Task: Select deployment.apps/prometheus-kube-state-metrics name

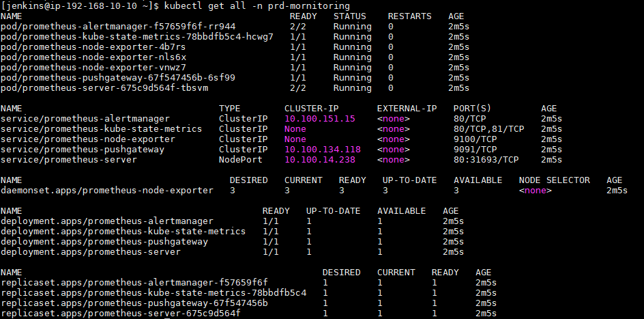Action: click(x=123, y=232)
